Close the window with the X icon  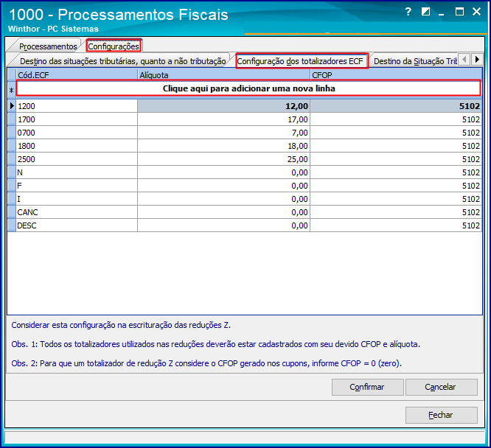pos(476,12)
